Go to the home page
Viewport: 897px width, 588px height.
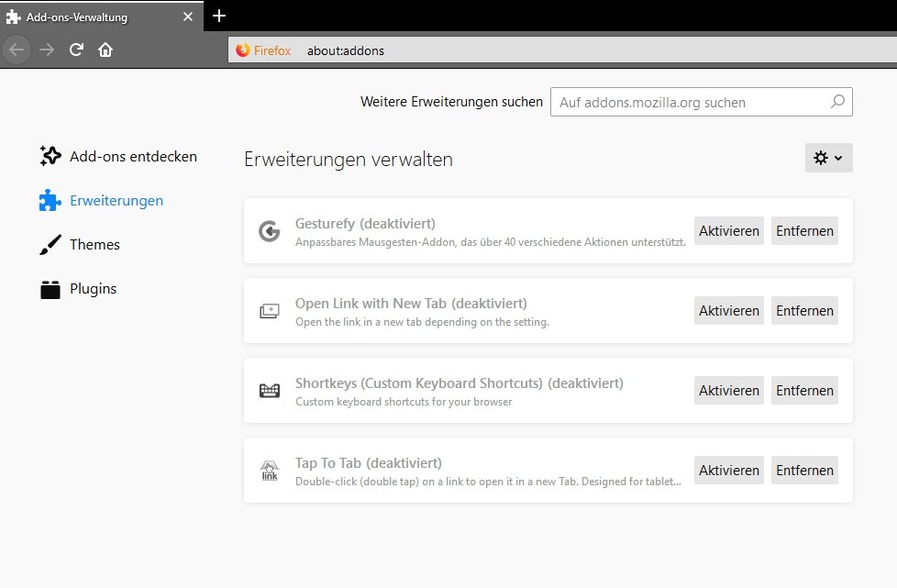click(105, 50)
